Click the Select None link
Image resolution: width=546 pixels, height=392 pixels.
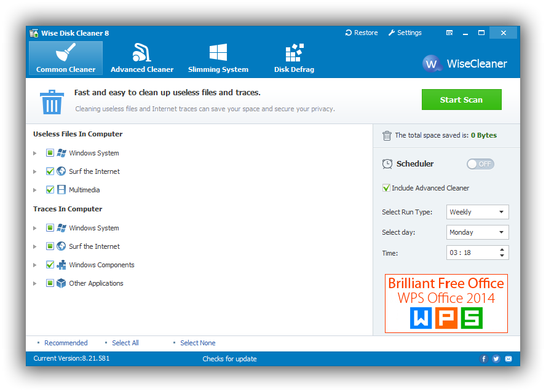click(198, 343)
